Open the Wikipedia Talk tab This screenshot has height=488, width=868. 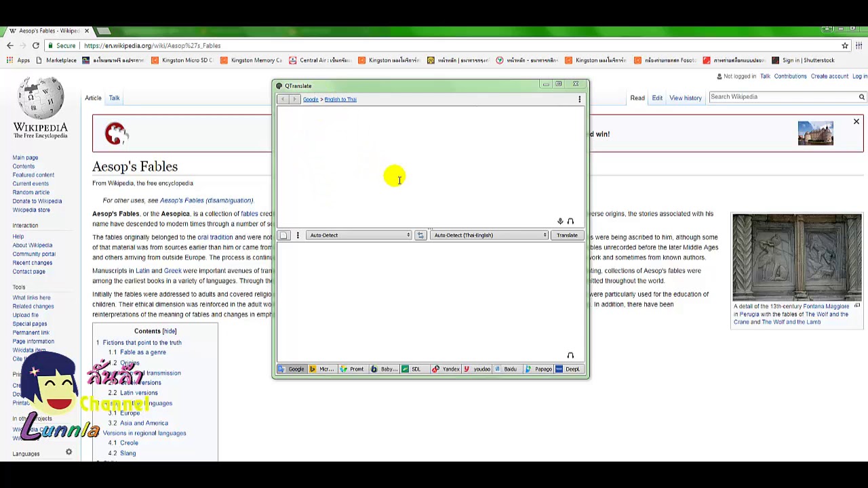114,98
